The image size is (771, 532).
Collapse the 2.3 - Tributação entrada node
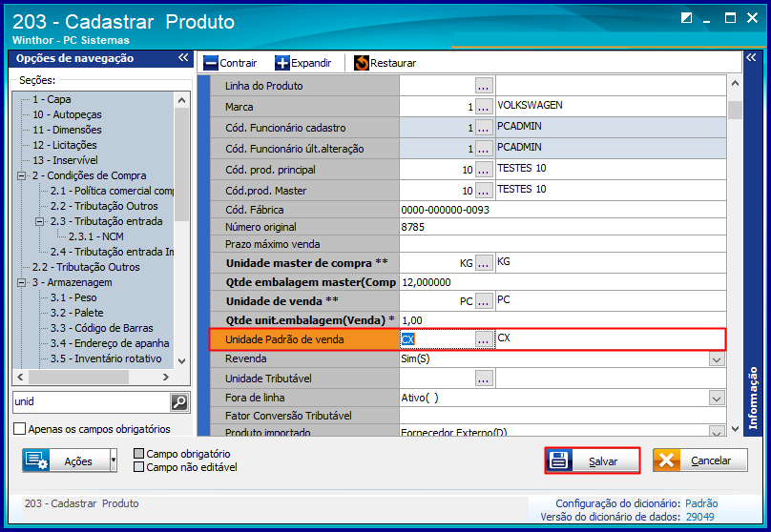pos(39,221)
